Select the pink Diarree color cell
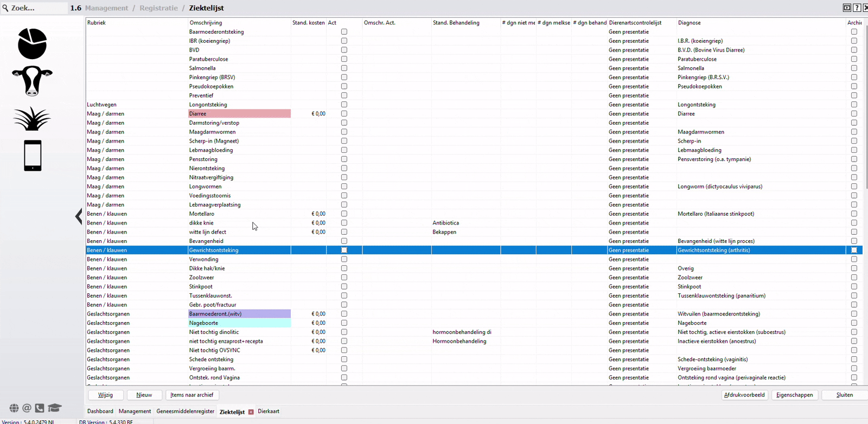Screen dimensions: 868x424 coord(239,114)
